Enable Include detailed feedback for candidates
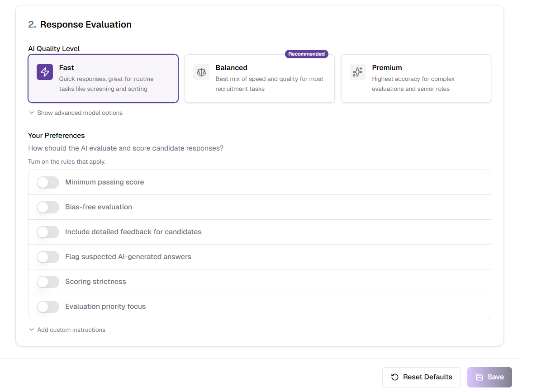Screen dimensions: 546x392 47,232
